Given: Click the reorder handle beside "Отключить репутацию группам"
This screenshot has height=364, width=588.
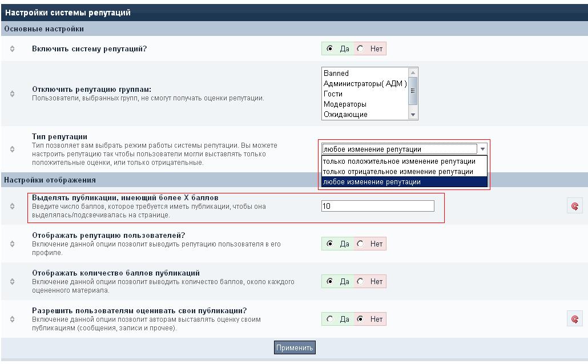Looking at the screenshot, I should (x=13, y=94).
